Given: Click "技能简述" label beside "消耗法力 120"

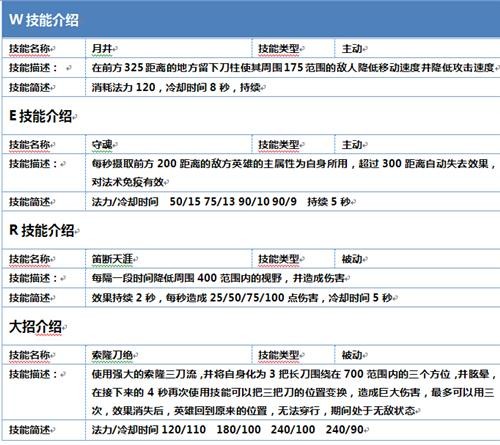Looking at the screenshot, I should pos(30,87).
